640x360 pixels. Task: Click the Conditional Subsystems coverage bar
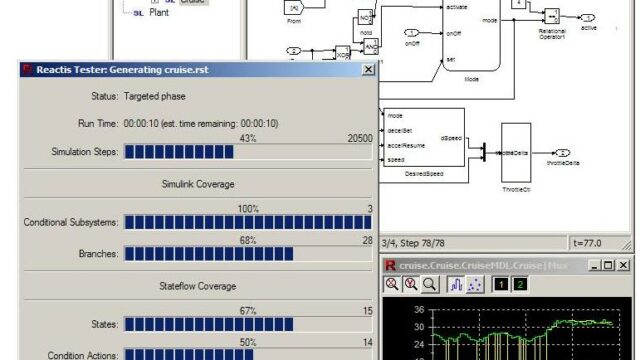tap(248, 222)
